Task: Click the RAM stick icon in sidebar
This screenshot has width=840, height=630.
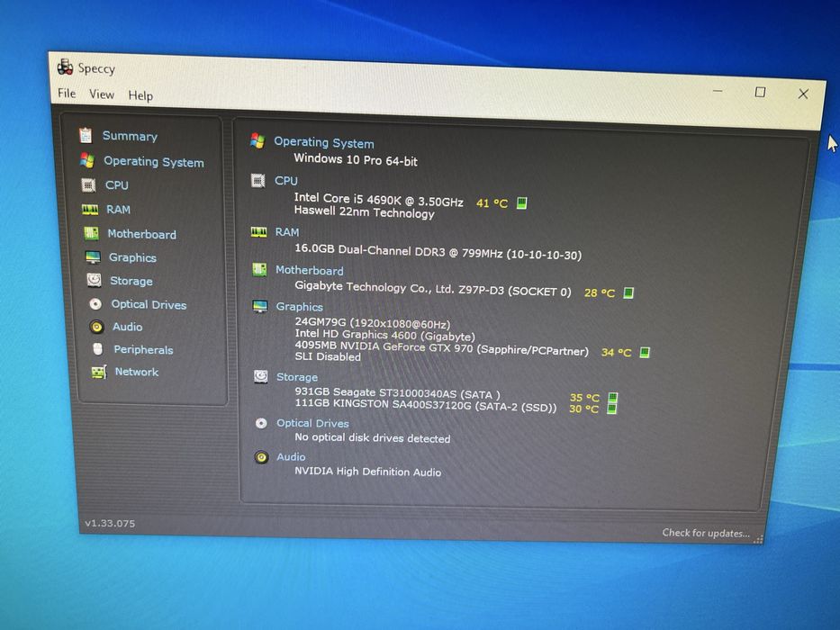Action: pos(90,209)
